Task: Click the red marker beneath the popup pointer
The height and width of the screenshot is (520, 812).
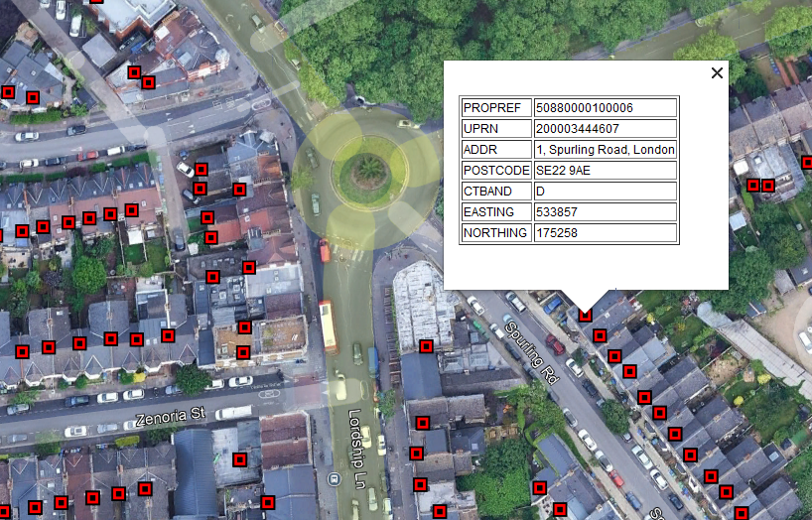Action: tap(585, 315)
